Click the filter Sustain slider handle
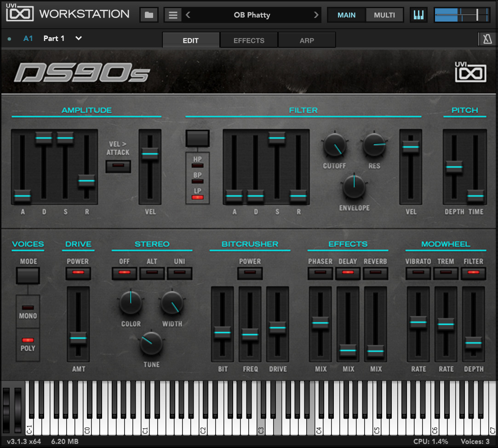 pos(277,138)
